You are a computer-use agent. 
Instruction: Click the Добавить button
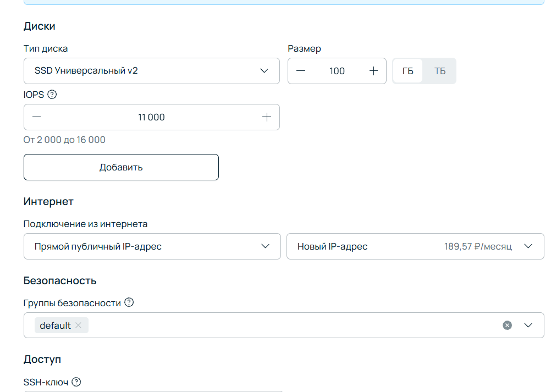(121, 167)
